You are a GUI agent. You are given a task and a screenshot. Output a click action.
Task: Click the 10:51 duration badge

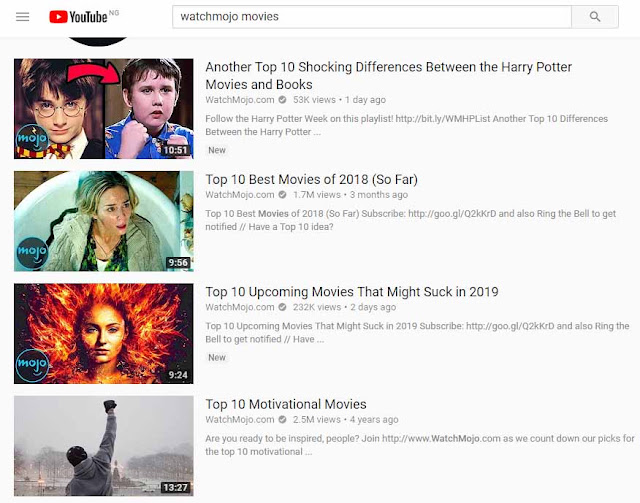tap(176, 150)
